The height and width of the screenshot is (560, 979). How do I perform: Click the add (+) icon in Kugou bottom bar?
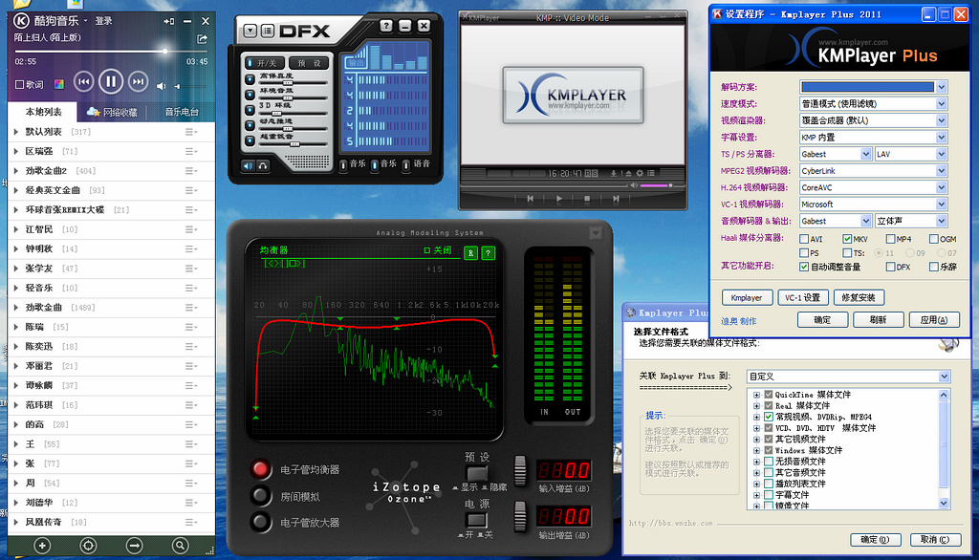click(42, 545)
